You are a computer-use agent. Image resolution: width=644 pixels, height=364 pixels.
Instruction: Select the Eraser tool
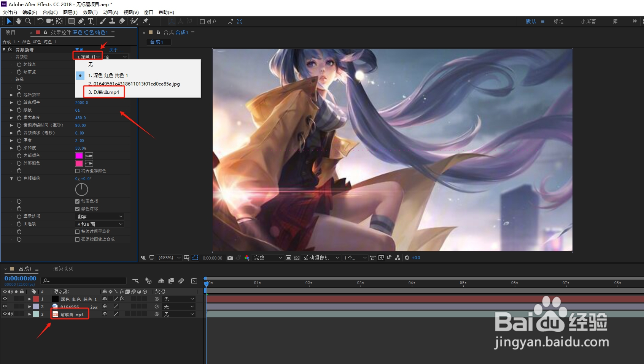point(122,21)
